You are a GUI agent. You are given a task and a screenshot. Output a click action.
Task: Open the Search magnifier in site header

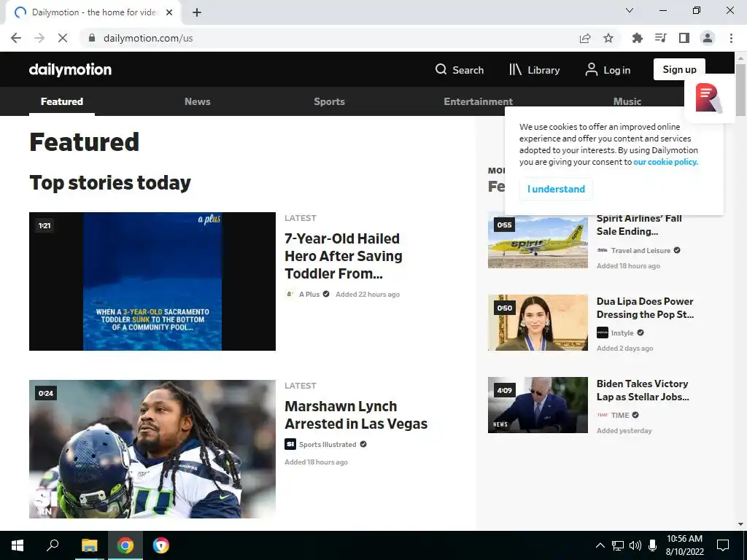click(441, 69)
